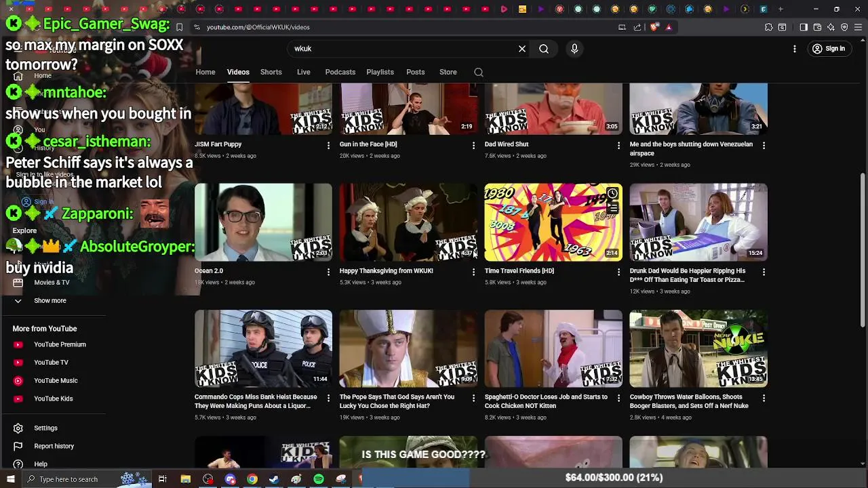
Task: Search within channel using the tab-bar magnifier
Action: 479,72
